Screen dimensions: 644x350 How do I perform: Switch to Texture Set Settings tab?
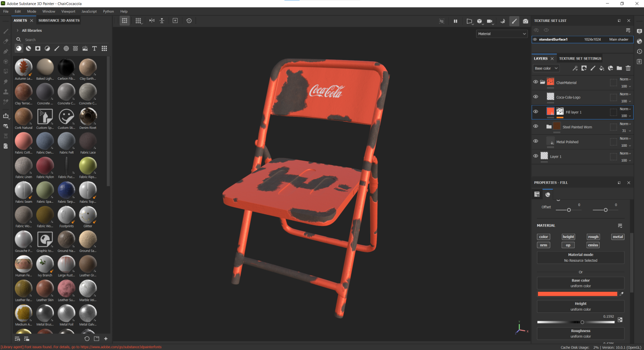pos(580,59)
